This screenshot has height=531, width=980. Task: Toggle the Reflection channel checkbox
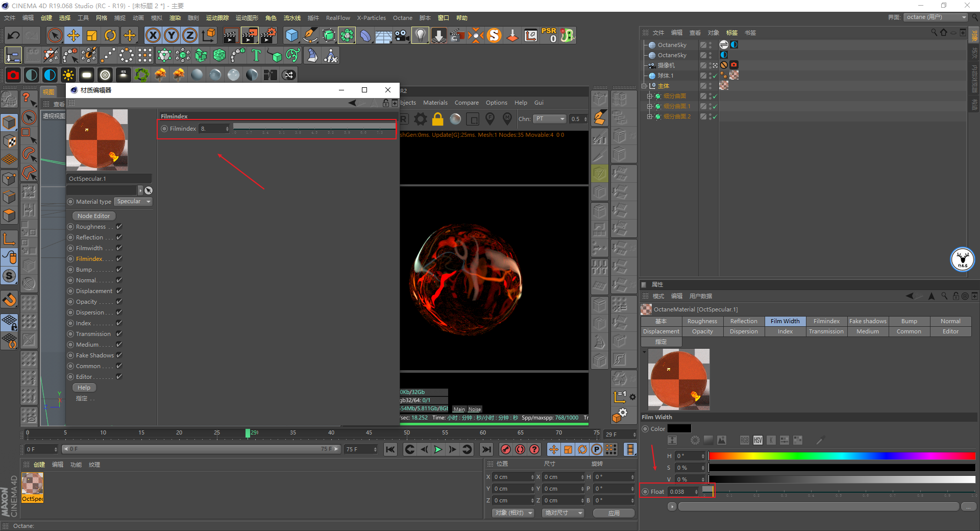click(x=119, y=237)
